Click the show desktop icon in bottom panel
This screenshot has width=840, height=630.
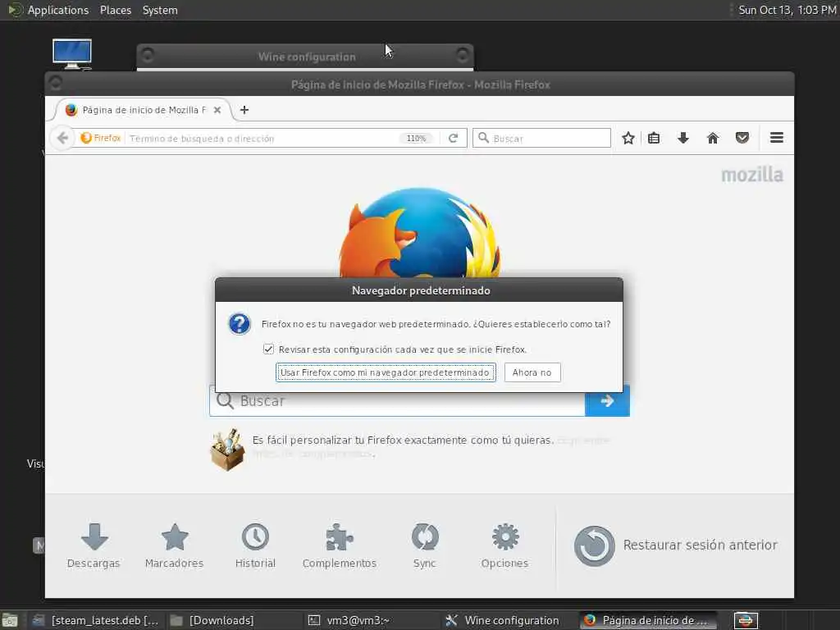[x=10, y=620]
